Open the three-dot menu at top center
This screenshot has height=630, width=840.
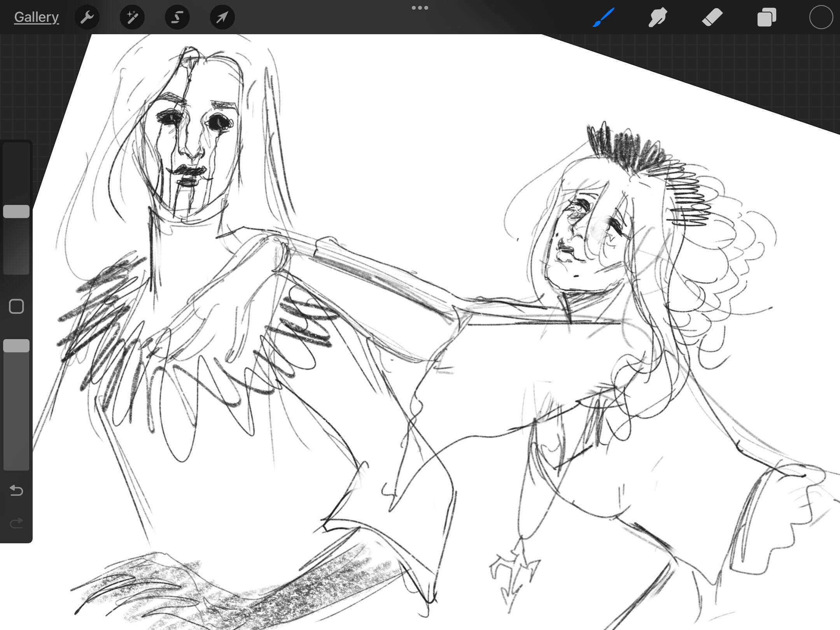(x=420, y=8)
